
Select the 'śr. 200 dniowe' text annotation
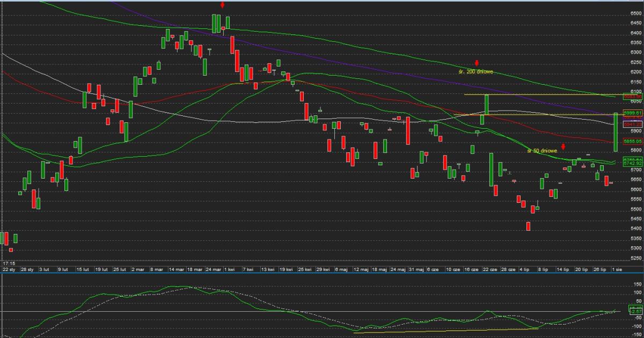pos(475,71)
